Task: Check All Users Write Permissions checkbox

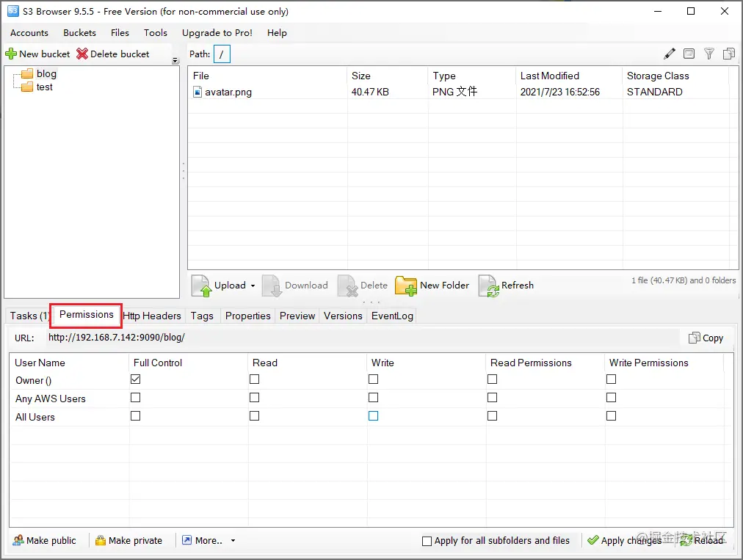Action: (612, 416)
